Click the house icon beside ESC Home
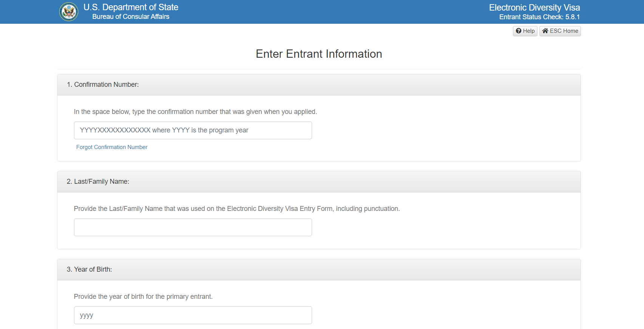 click(x=545, y=31)
